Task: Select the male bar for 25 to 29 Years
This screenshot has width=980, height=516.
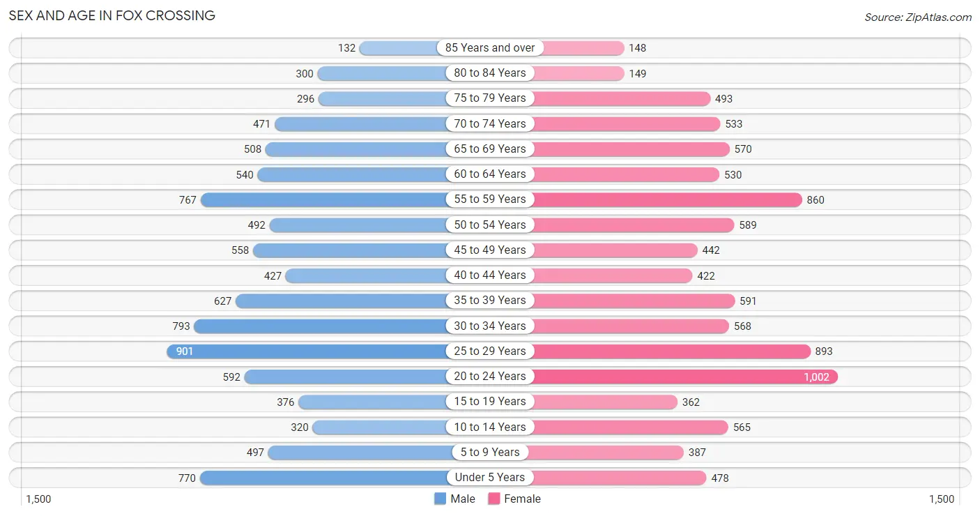Action: (307, 351)
